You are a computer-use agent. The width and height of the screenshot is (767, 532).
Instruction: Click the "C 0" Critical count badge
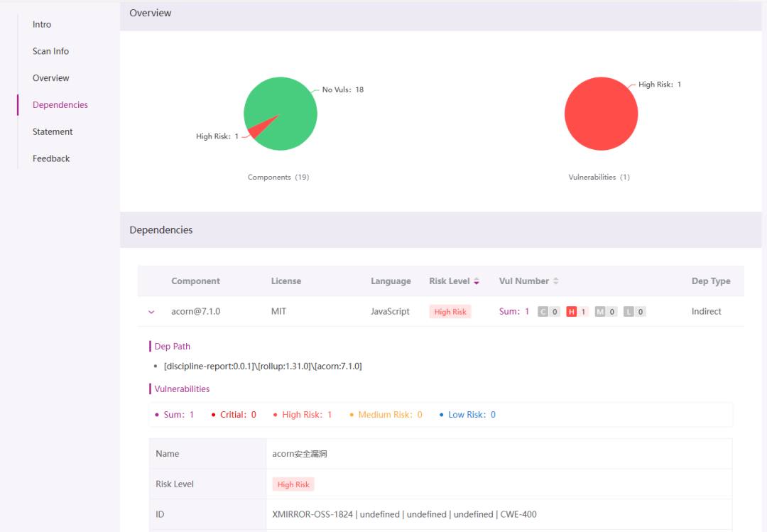coord(548,311)
